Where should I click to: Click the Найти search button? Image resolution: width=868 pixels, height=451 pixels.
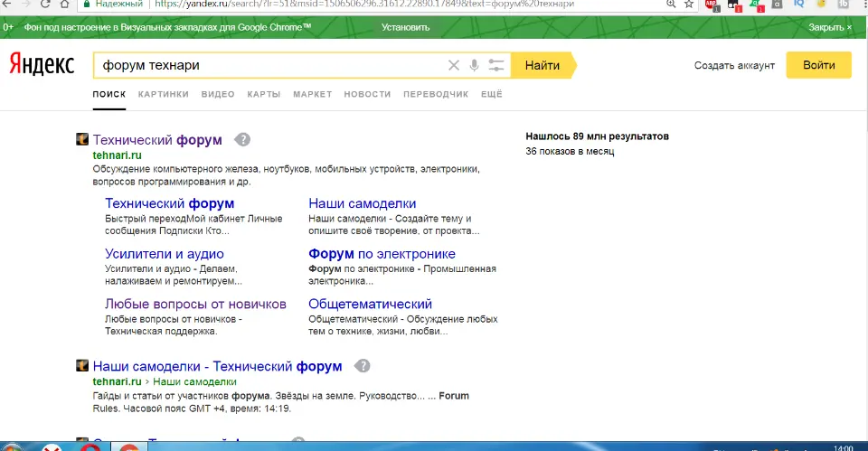[x=542, y=65]
